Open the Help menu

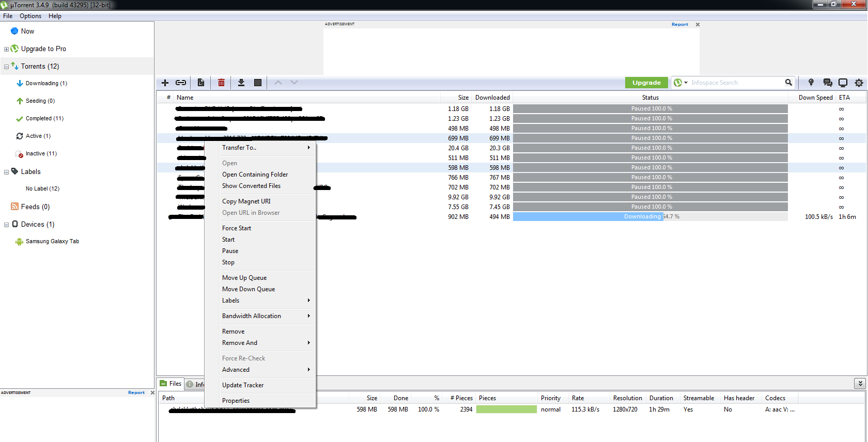[x=55, y=16]
